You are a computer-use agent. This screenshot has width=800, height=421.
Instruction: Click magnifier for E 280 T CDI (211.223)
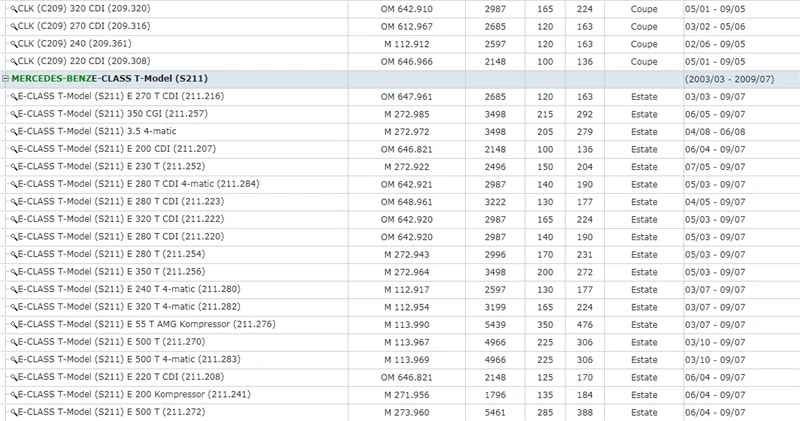click(x=14, y=202)
